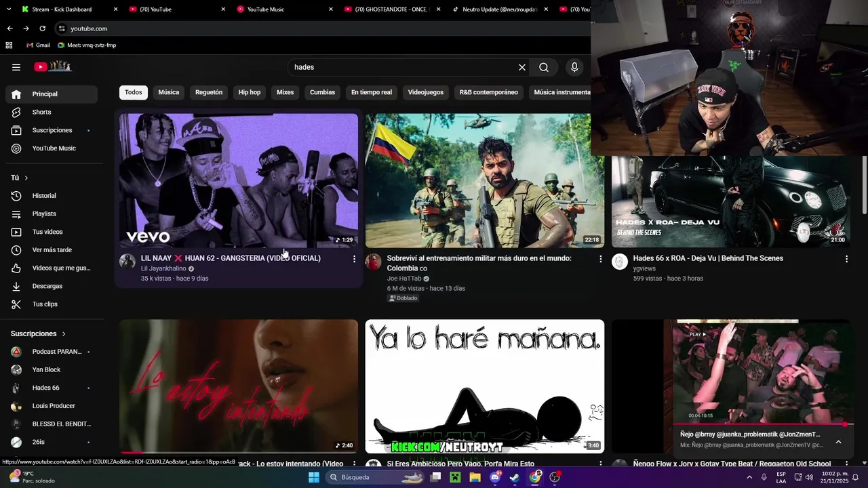Open title 'Hades 66 x ROA - Deja Vu'
This screenshot has height=488, width=868.
tap(708, 258)
